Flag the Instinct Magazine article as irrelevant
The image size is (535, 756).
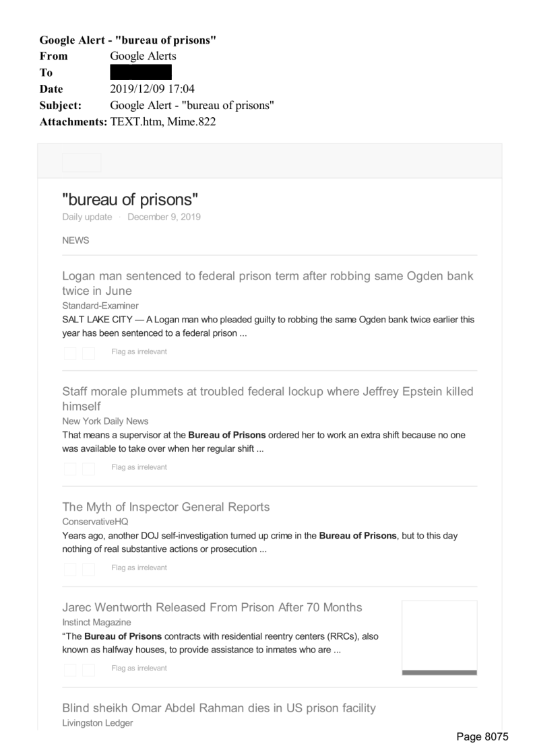tap(139, 668)
